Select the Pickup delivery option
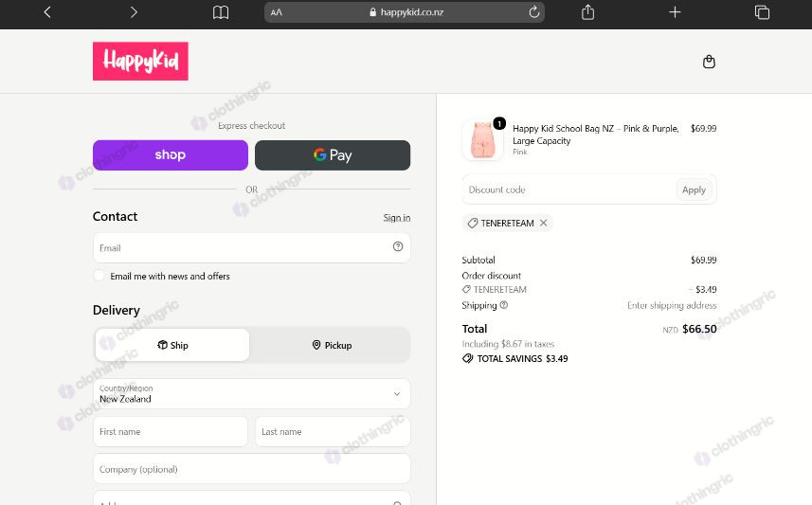 pyautogui.click(x=332, y=345)
